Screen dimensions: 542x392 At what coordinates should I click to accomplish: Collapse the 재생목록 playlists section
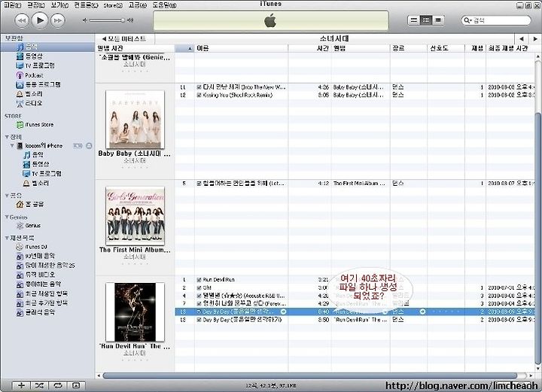click(x=7, y=238)
